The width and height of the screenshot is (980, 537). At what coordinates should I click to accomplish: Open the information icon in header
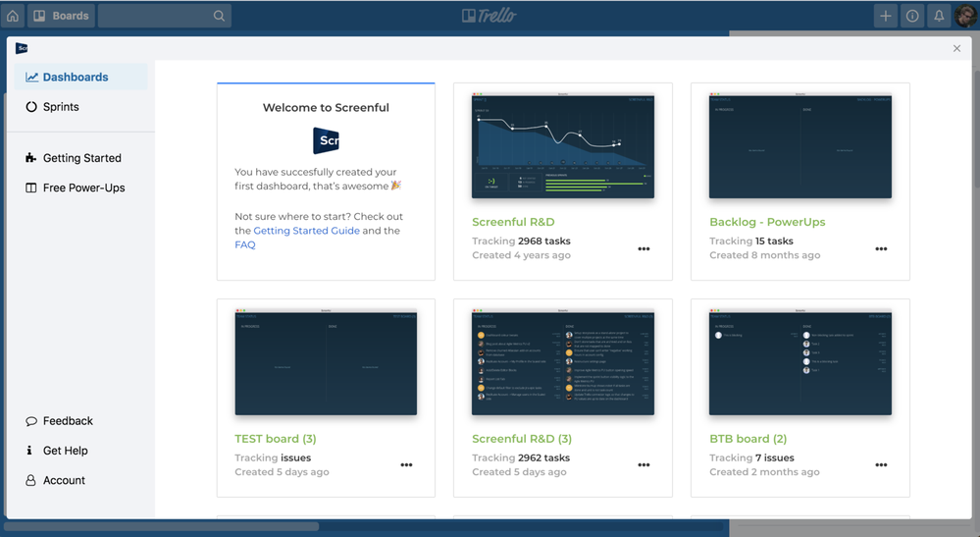912,16
